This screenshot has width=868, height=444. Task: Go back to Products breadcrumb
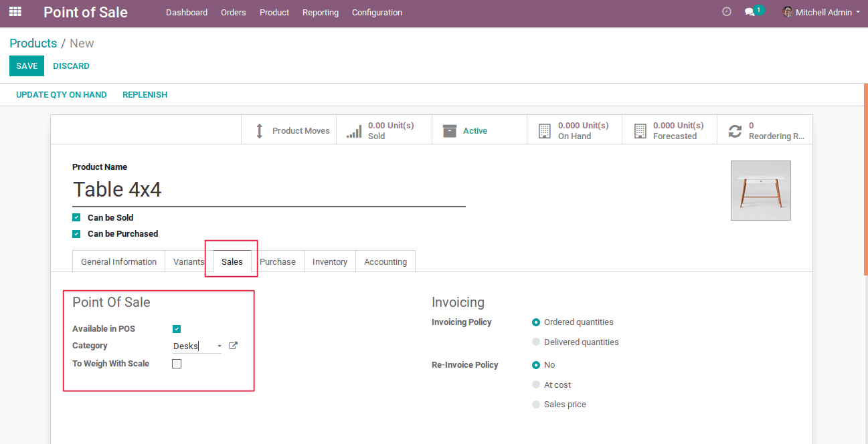33,43
